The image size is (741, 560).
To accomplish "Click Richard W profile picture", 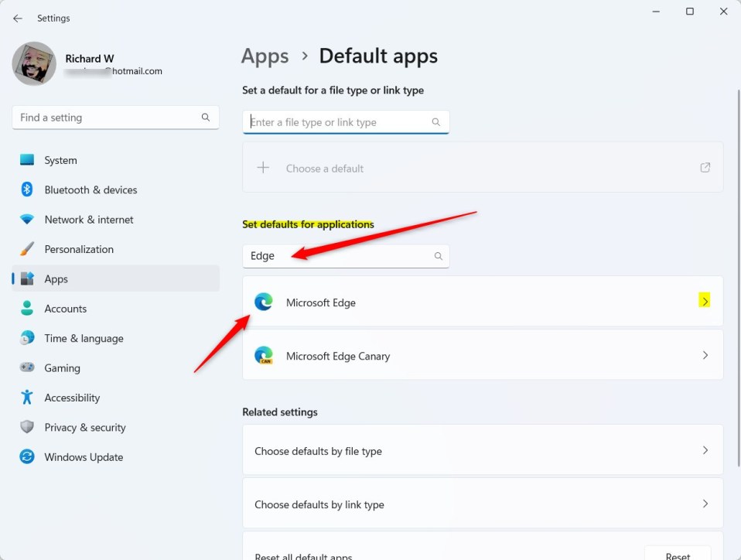I will (34, 63).
